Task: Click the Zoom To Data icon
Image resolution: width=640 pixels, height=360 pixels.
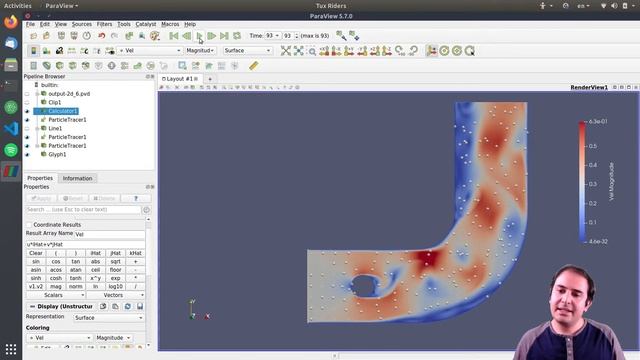Action: [298, 51]
